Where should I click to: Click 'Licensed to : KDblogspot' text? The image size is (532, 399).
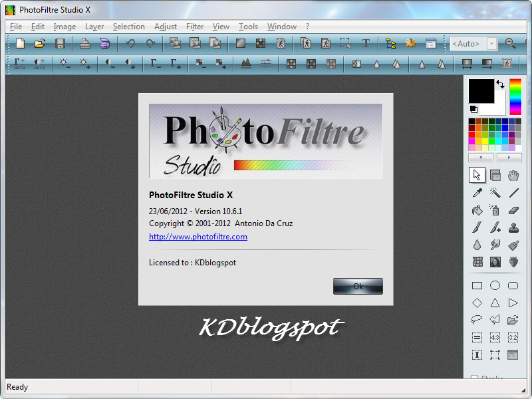tap(192, 263)
